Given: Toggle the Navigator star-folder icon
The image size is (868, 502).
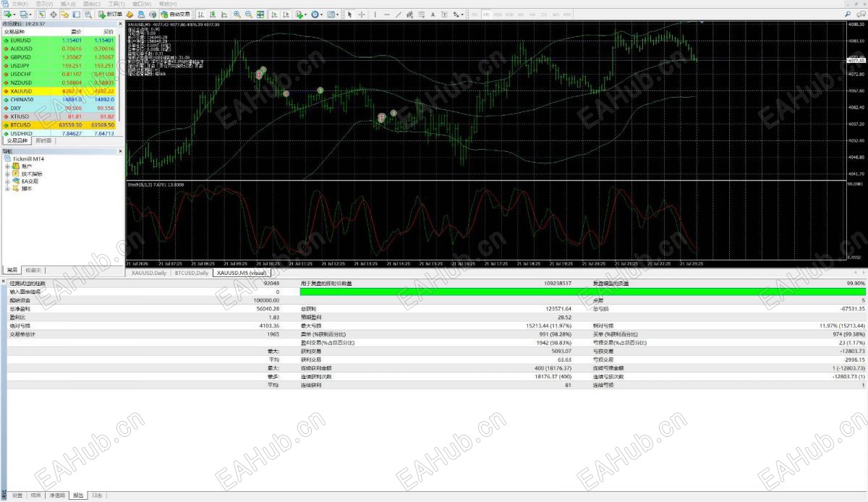Looking at the screenshot, I should point(64,14).
